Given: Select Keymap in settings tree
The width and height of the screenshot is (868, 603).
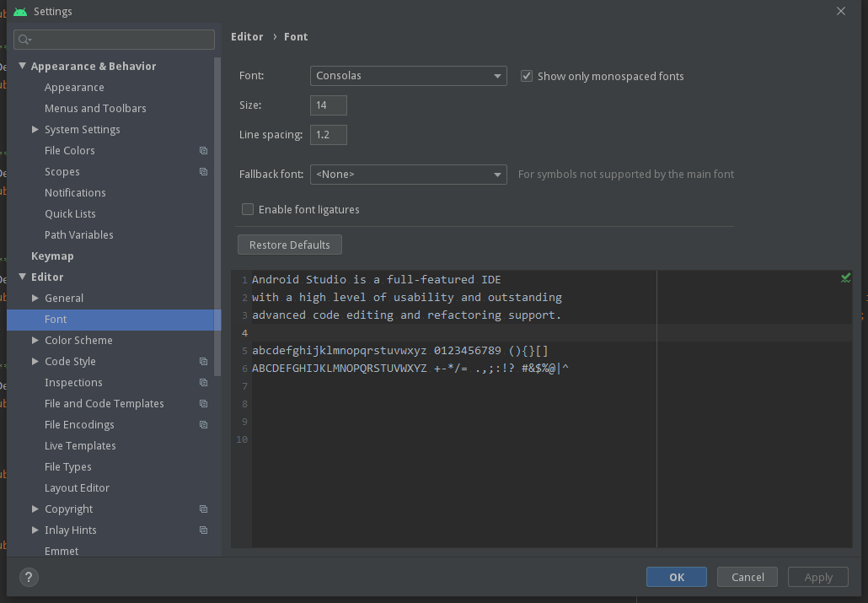Looking at the screenshot, I should 52,256.
